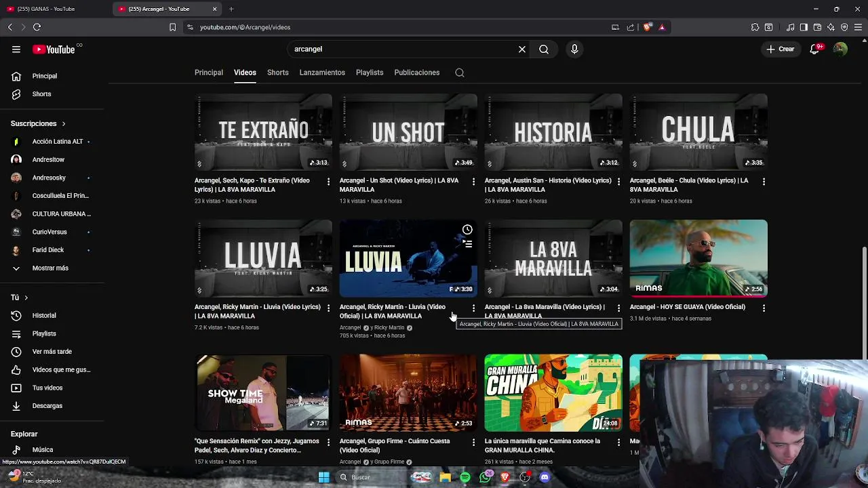Open Discord from the taskbar
The width and height of the screenshot is (868, 488).
[x=545, y=477]
